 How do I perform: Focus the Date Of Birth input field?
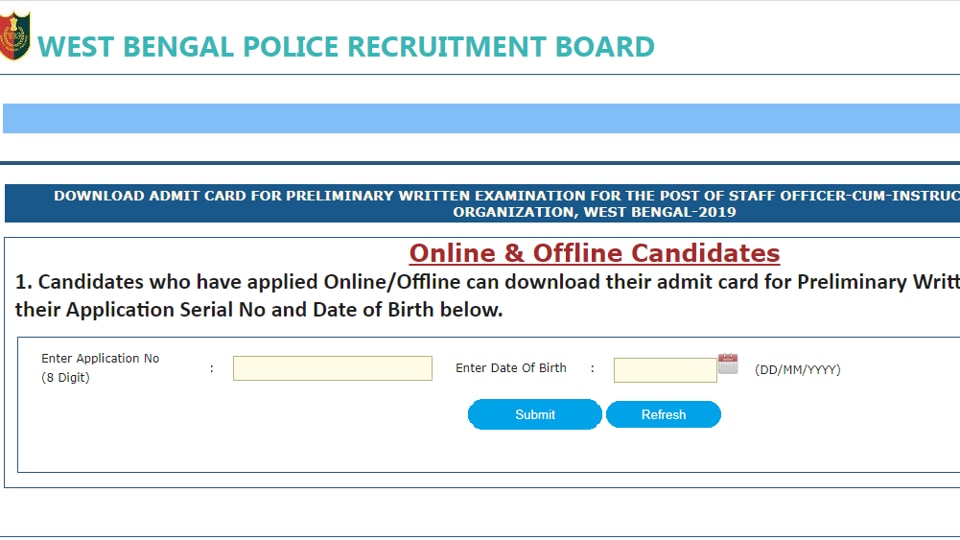[x=665, y=370]
